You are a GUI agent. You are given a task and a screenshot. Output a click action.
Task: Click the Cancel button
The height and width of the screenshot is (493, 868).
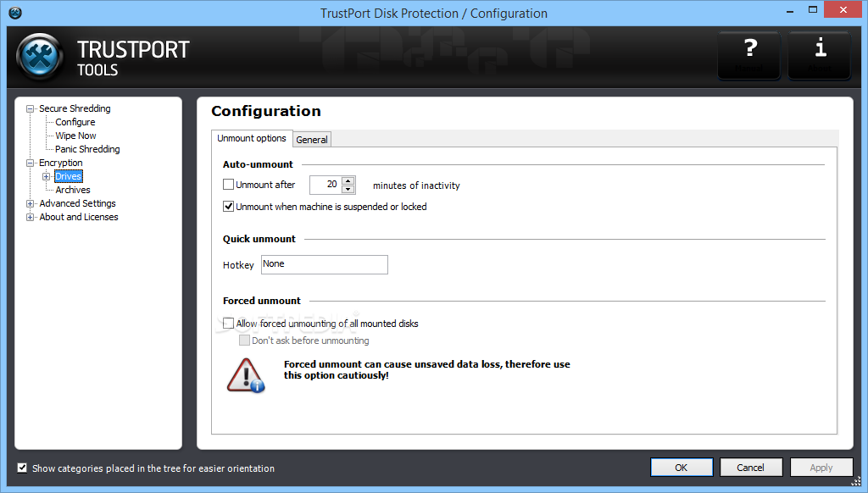click(751, 468)
